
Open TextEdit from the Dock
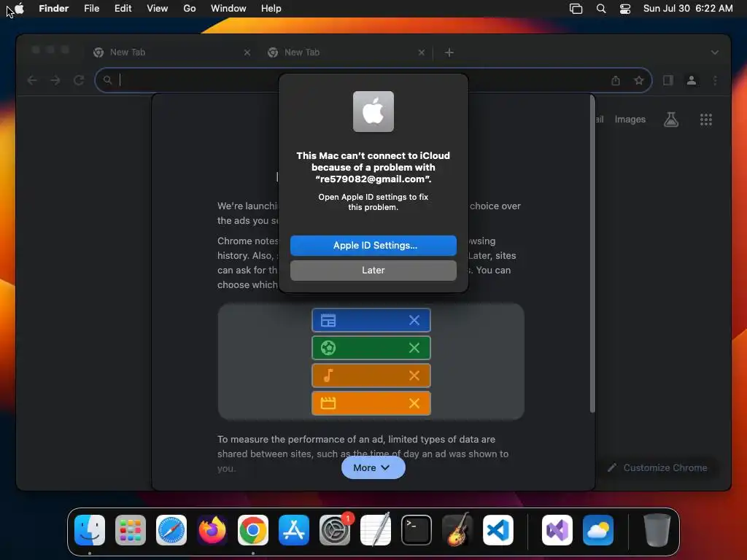[x=376, y=530]
